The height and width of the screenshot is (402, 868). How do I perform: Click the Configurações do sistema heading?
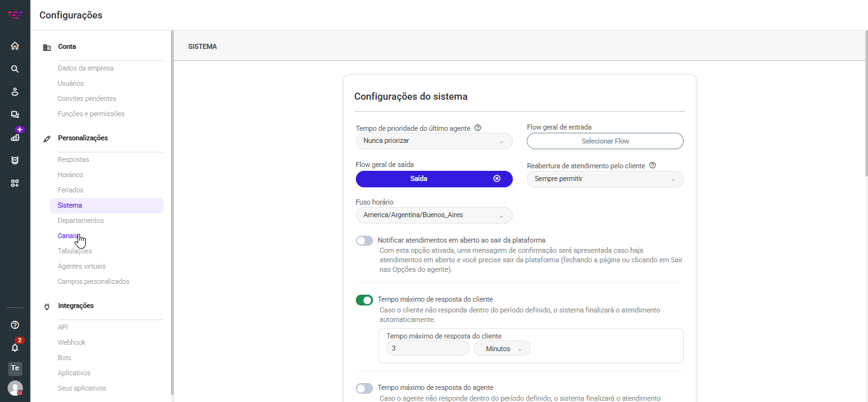point(410,97)
